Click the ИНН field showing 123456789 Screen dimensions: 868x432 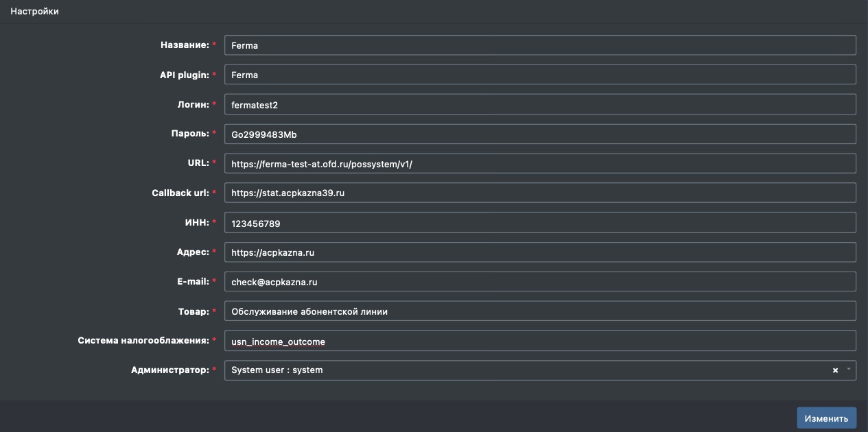click(x=539, y=223)
